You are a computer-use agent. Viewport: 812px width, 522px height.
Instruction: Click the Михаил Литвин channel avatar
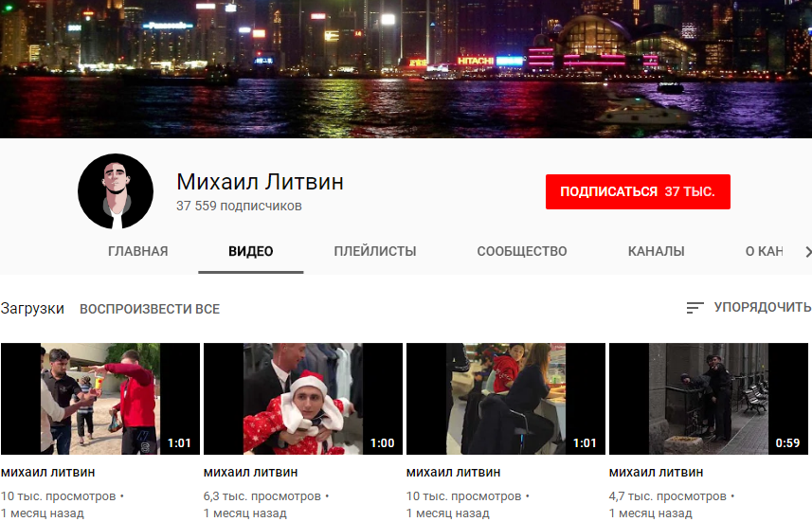(x=116, y=190)
